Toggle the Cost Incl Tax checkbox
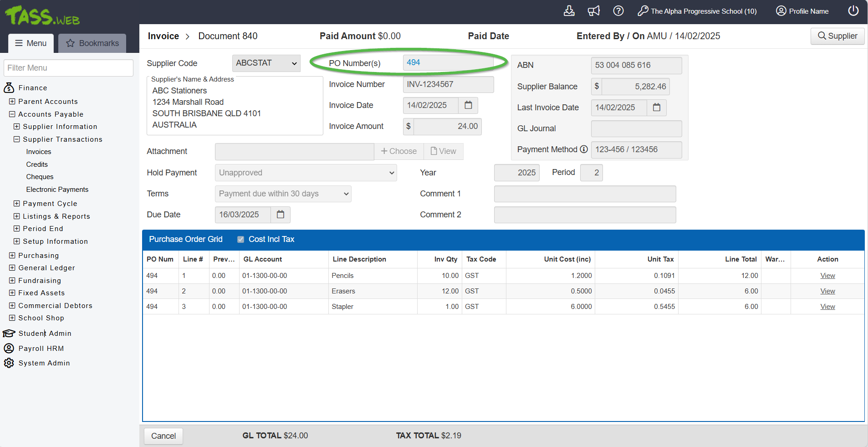This screenshot has width=868, height=447. 240,240
